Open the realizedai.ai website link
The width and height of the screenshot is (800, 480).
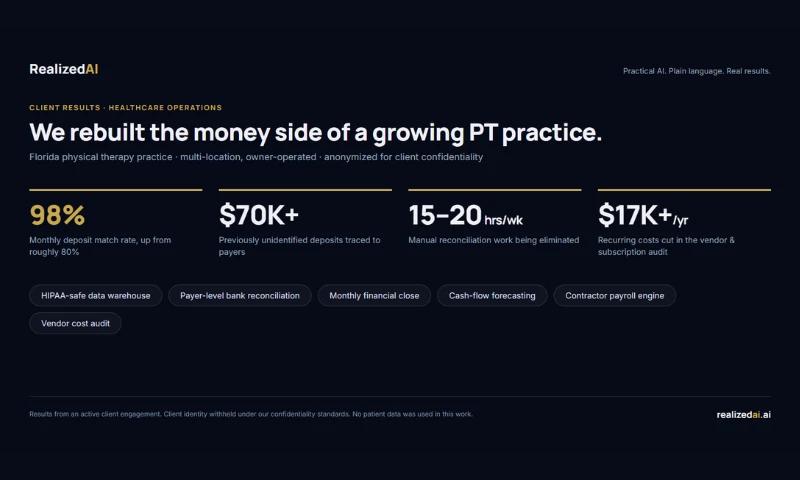(743, 415)
